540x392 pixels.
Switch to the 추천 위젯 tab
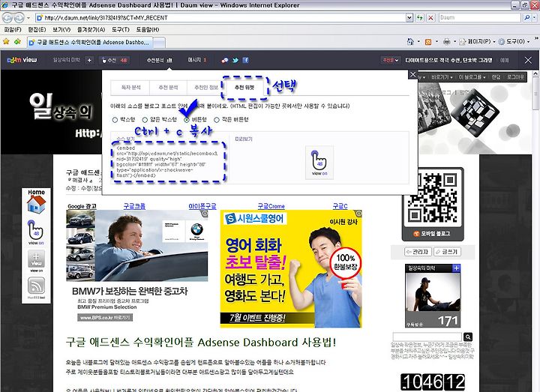(244, 88)
